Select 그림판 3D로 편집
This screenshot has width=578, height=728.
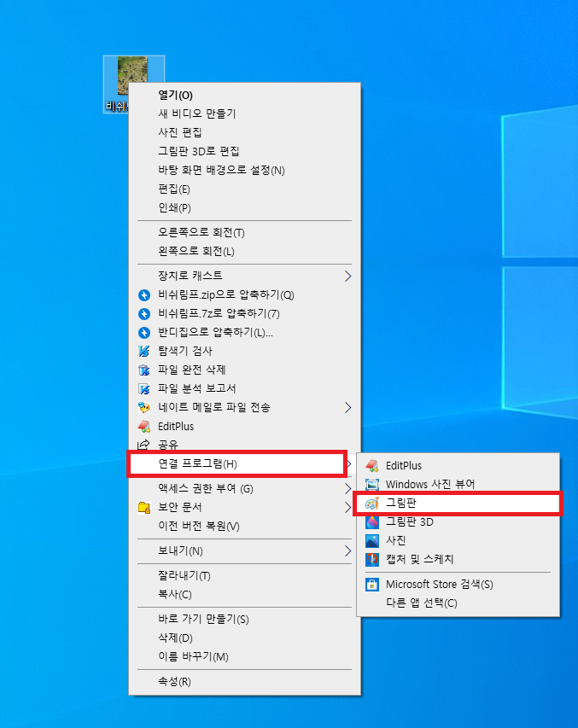pos(244,151)
